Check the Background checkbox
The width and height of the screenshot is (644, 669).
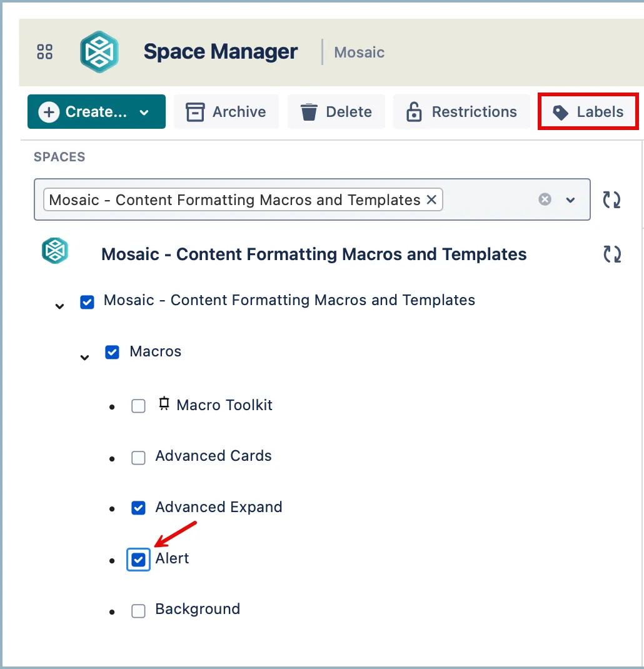(138, 611)
